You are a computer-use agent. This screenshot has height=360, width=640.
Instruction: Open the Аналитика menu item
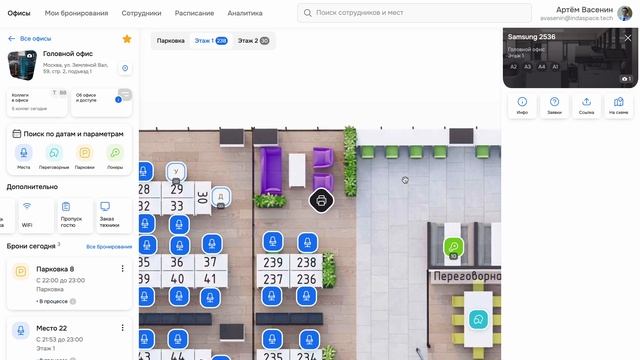pyautogui.click(x=245, y=13)
